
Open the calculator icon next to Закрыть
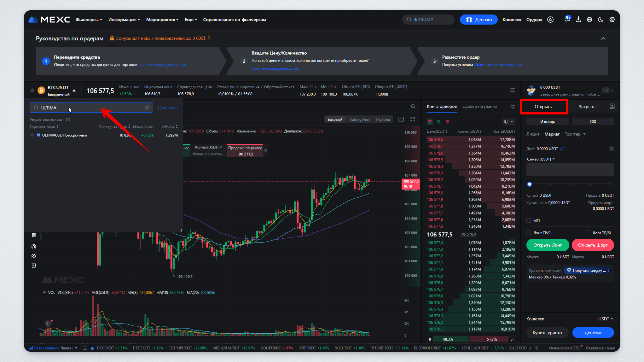point(612,106)
